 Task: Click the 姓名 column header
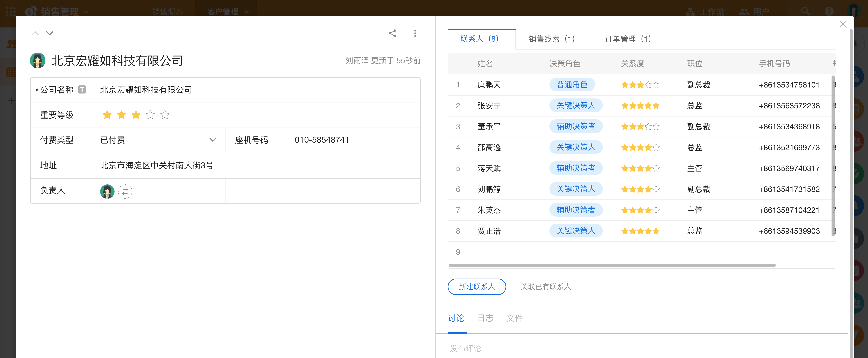[485, 64]
